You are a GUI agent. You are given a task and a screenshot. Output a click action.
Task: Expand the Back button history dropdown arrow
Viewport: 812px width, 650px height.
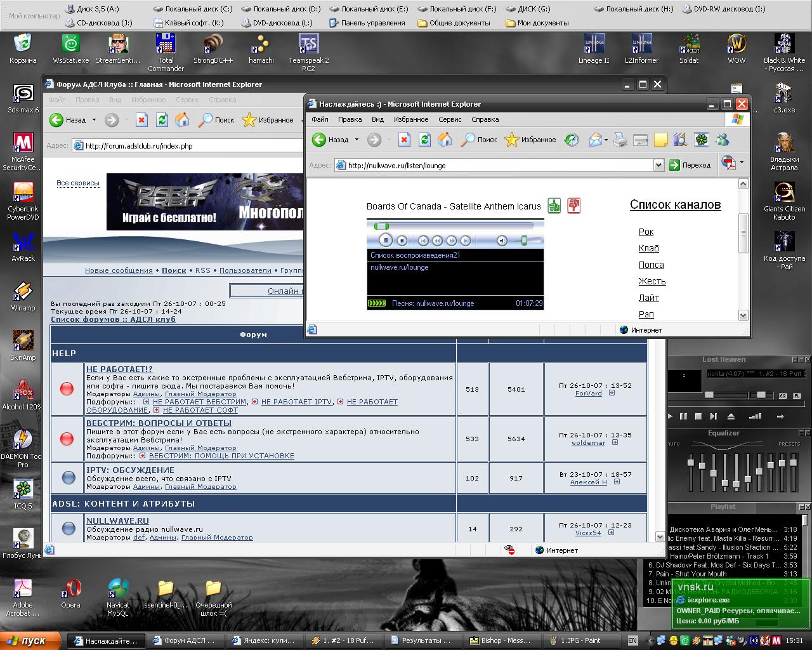(357, 140)
